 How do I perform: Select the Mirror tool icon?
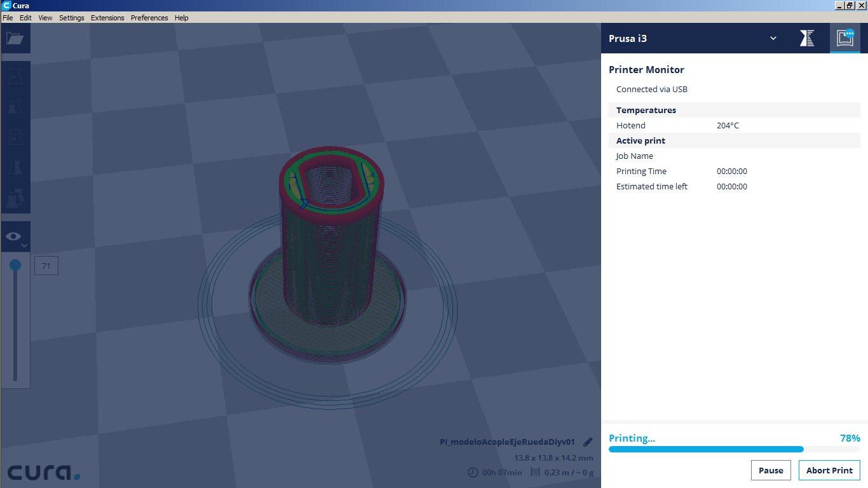tap(15, 168)
